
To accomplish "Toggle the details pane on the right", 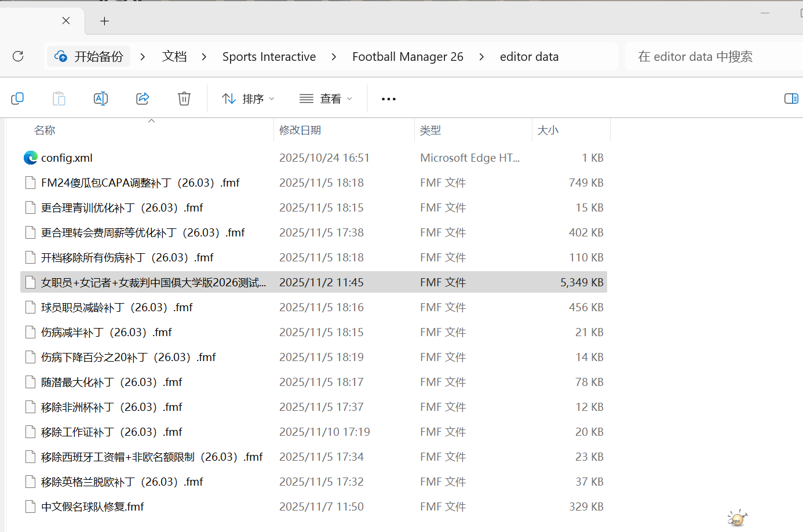I will [790, 99].
